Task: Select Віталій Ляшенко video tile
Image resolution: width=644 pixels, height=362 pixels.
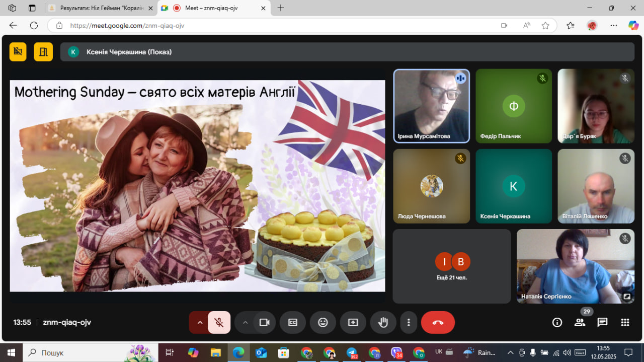Action: [596, 186]
